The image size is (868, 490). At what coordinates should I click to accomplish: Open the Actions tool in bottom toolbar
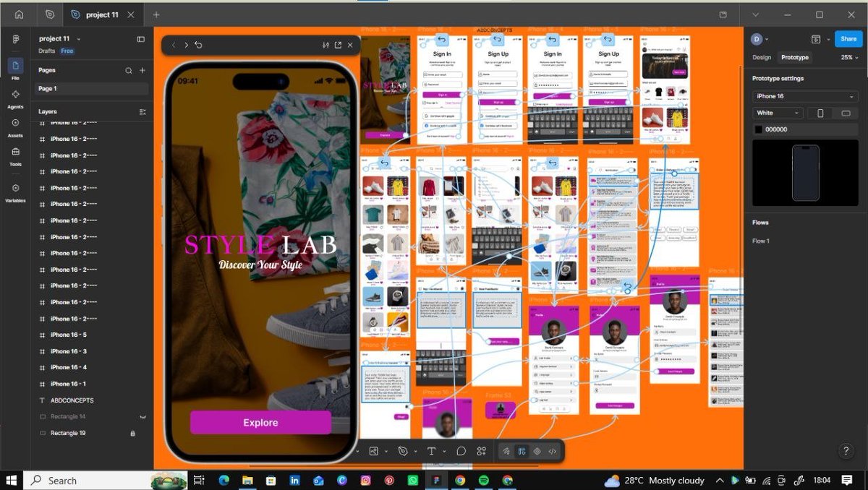[x=481, y=451]
